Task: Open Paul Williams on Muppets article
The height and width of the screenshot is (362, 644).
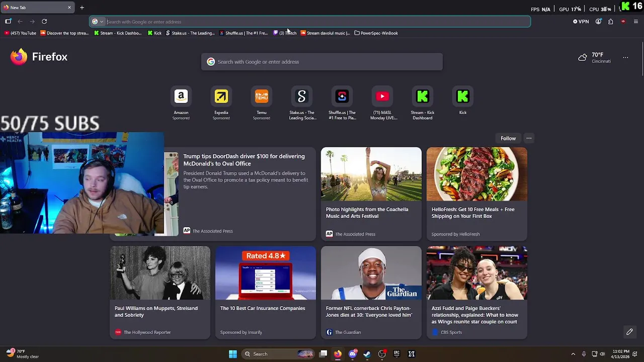Action: 156,311
